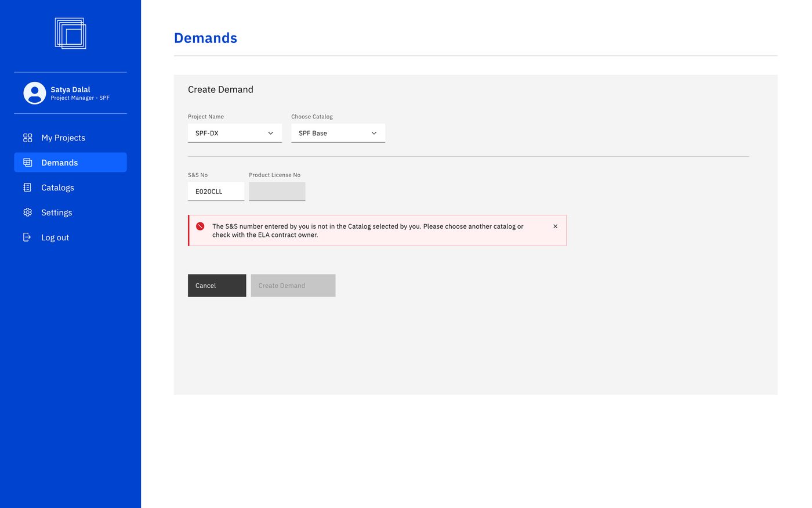Open Settings from sidebar
Image resolution: width=812 pixels, height=508 pixels.
coord(70,212)
